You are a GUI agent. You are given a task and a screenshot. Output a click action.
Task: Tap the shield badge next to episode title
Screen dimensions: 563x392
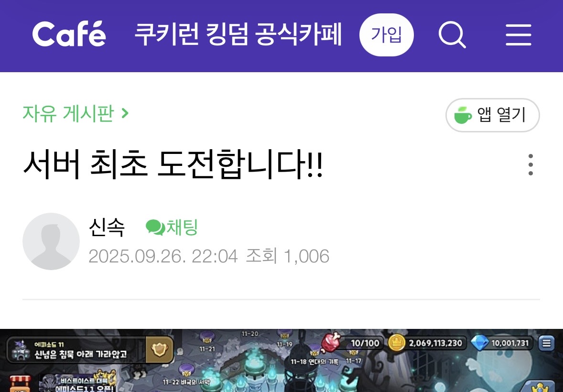[160, 349]
